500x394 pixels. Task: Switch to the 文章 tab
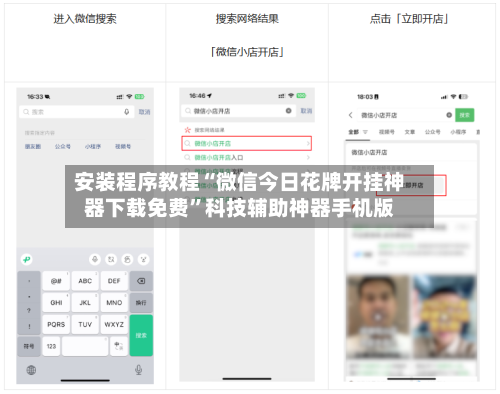pyautogui.click(x=410, y=132)
